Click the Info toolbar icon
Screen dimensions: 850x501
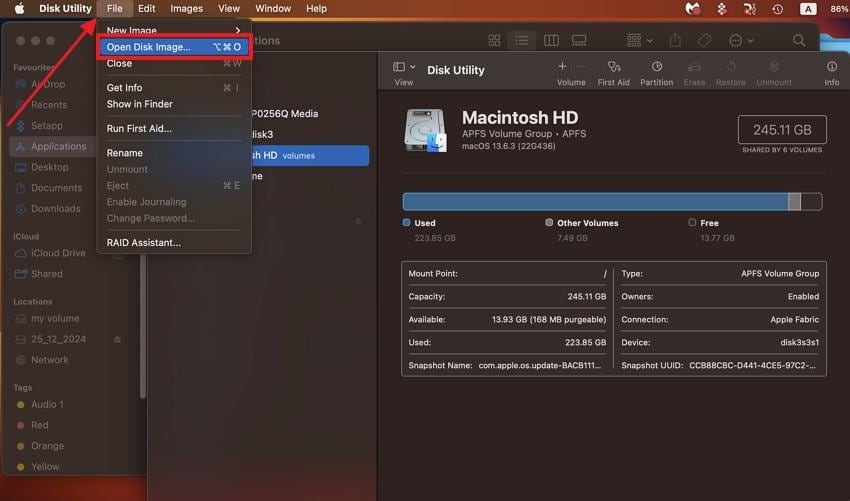click(832, 66)
